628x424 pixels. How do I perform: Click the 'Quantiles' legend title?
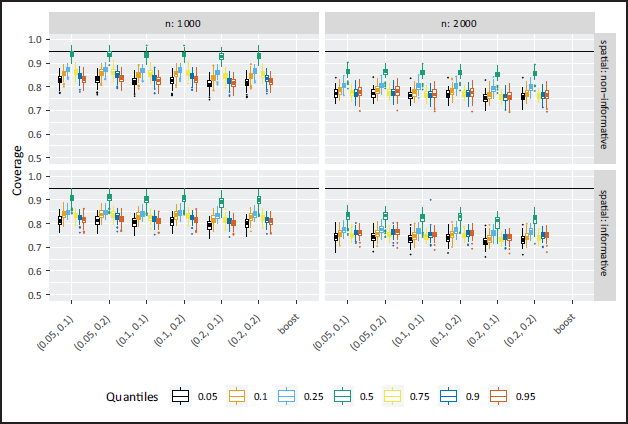pos(132,397)
